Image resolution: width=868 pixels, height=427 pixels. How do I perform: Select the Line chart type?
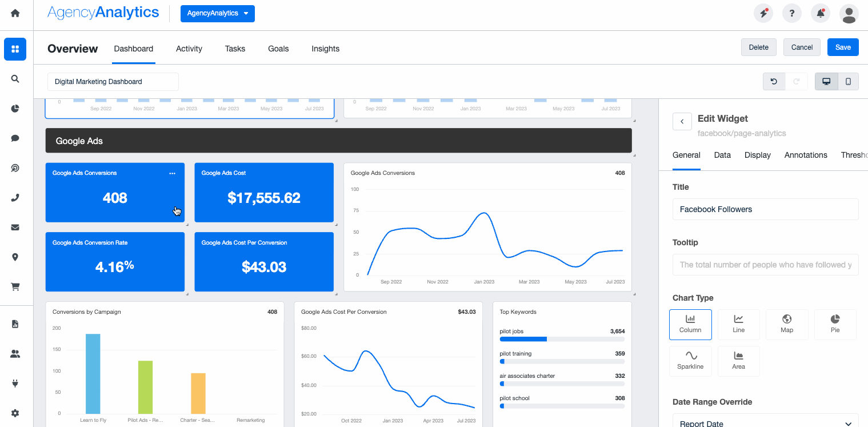pos(738,324)
